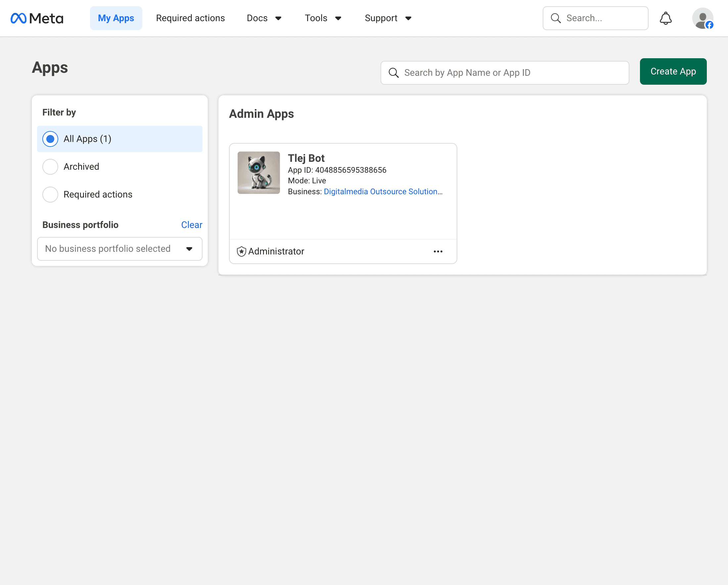728x585 pixels.
Task: Click the App ID 4048856595388656 text
Action: [x=337, y=170]
